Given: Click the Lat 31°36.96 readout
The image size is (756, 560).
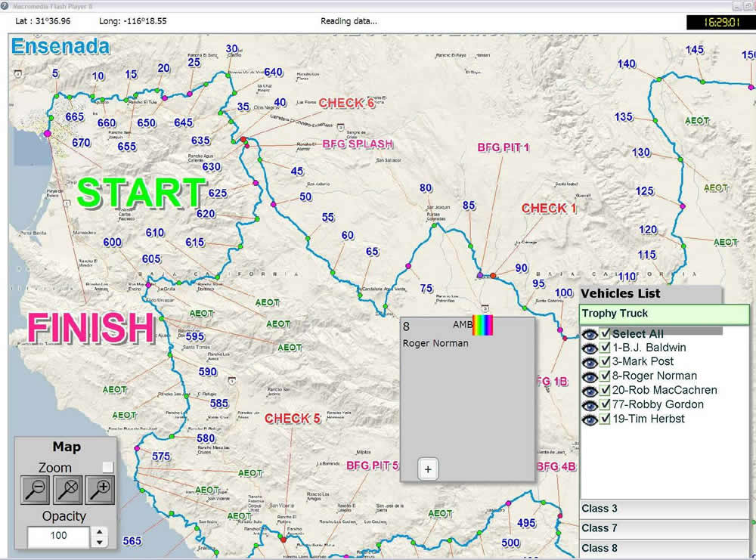Looking at the screenshot, I should click(x=43, y=21).
